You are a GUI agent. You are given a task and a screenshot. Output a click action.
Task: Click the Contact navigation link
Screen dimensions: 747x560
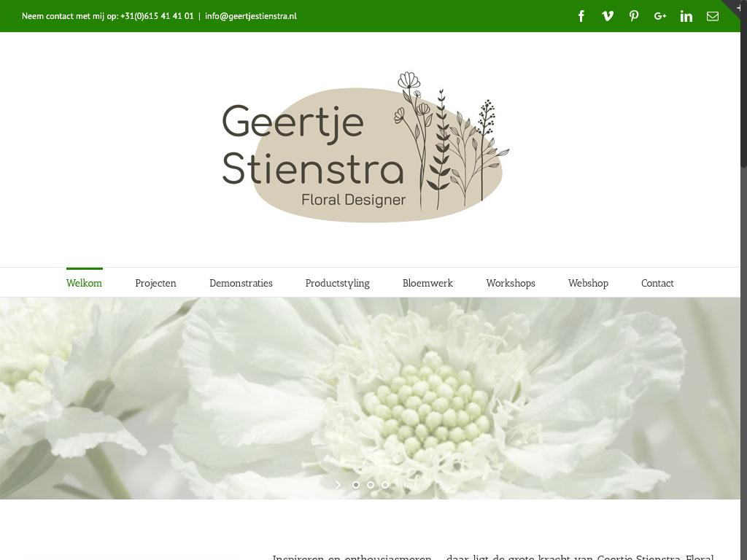pyautogui.click(x=657, y=283)
